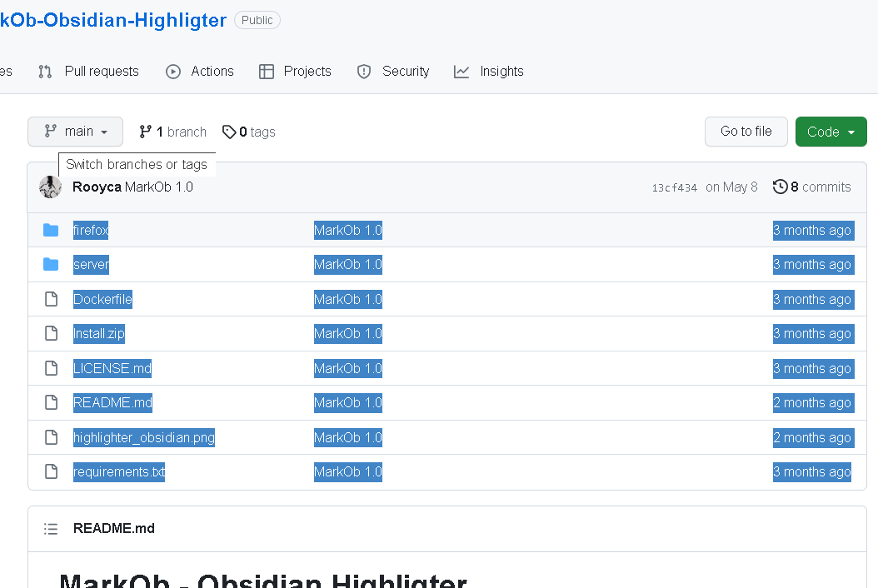Expand the green Code dropdown
This screenshot has width=878, height=588.
coord(831,132)
